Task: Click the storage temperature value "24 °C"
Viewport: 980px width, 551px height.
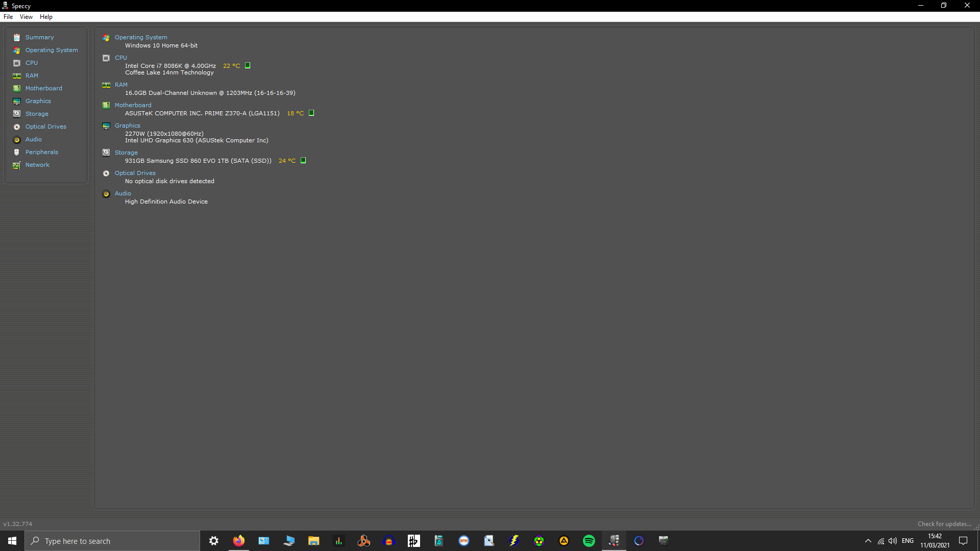Action: coord(287,161)
